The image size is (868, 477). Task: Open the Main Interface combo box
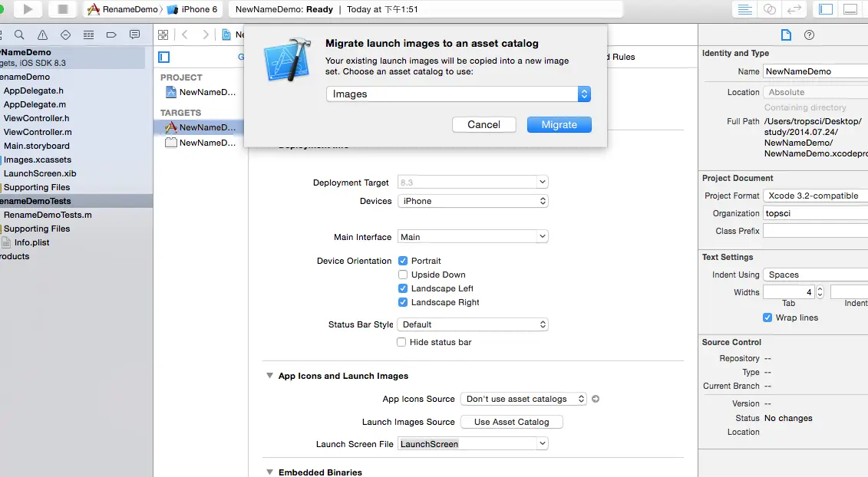(x=473, y=237)
